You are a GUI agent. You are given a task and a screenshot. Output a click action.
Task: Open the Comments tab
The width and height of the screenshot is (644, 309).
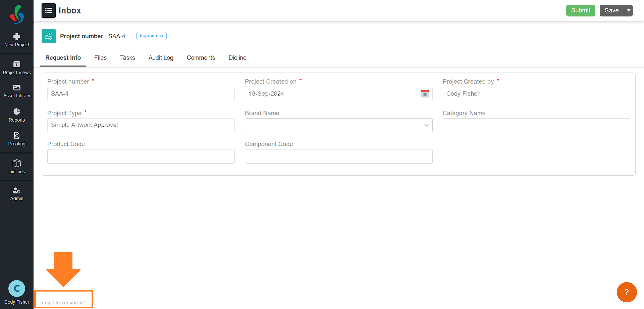coord(201,58)
